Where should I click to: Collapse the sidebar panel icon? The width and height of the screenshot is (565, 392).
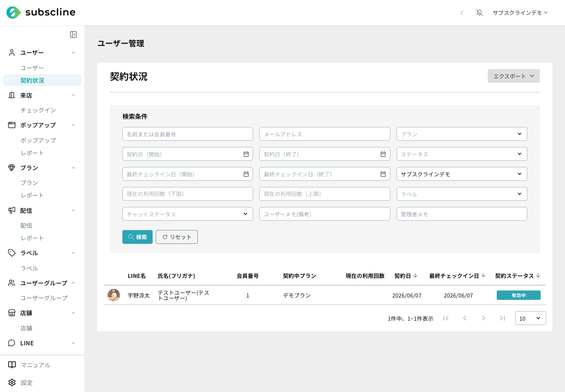click(73, 34)
